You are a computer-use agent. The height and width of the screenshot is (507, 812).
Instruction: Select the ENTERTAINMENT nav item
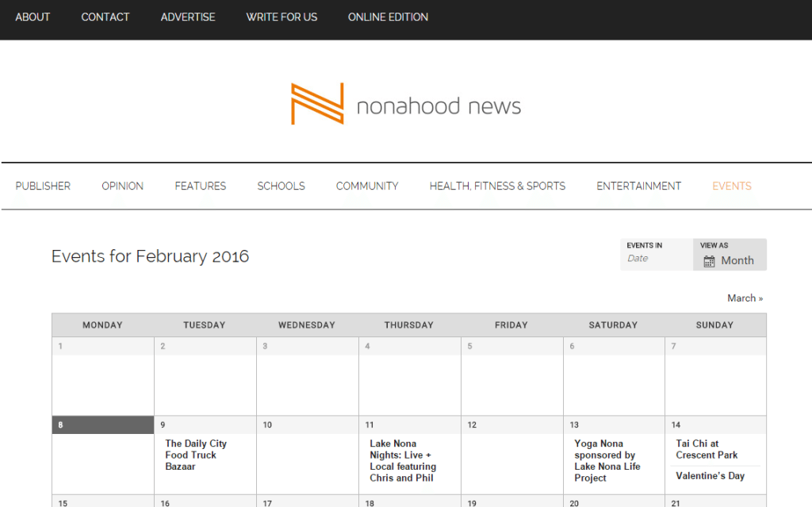(x=639, y=186)
